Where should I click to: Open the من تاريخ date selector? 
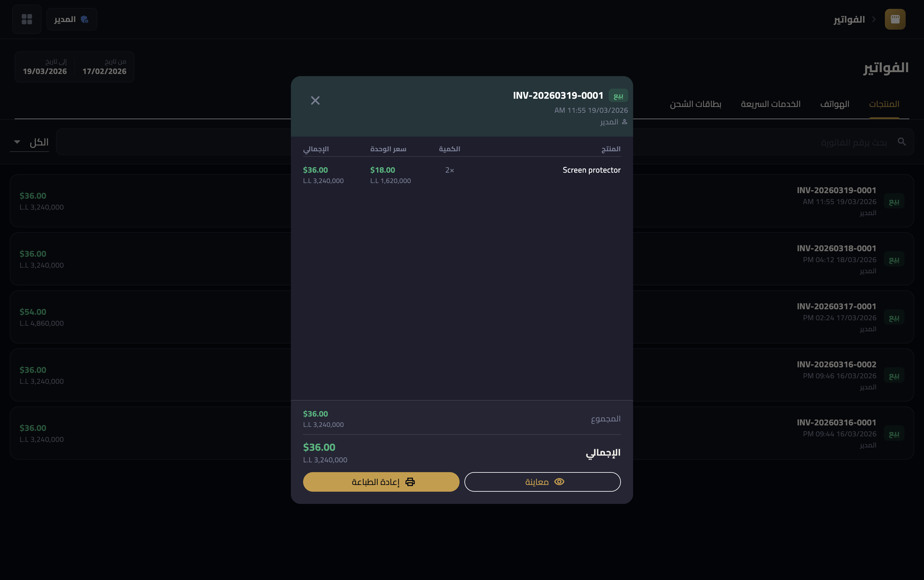(104, 66)
